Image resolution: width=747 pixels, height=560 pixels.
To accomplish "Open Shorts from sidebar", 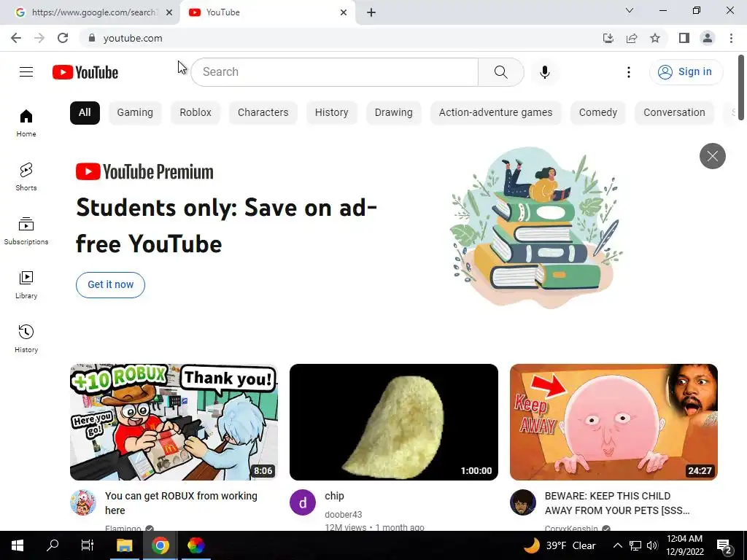I will (x=26, y=176).
